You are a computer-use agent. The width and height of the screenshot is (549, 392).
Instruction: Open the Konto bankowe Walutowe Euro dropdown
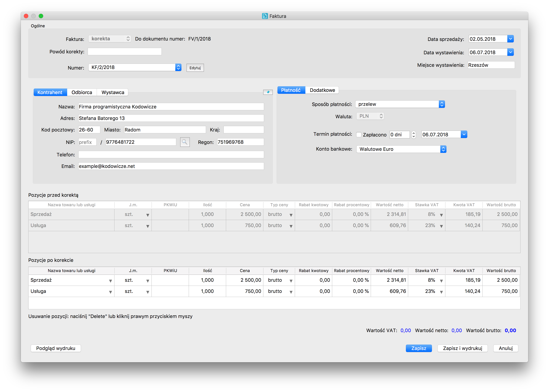443,149
